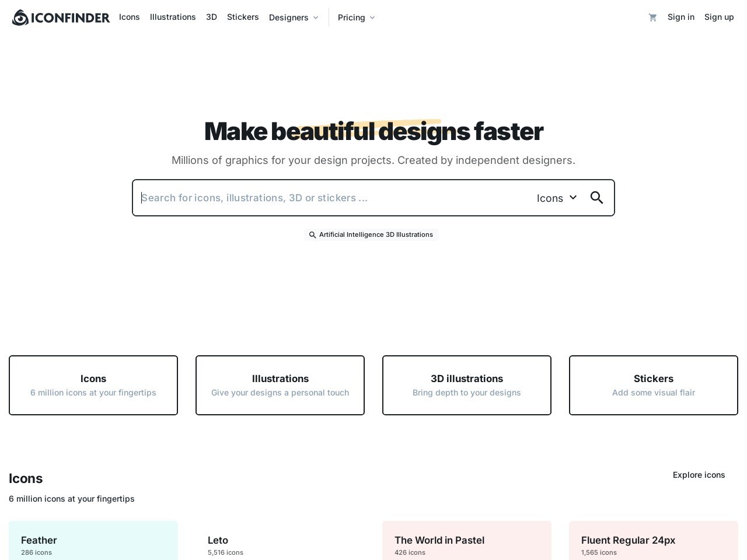Click the search magnifier icon
Viewport: 747px width, 560px height.
click(596, 198)
